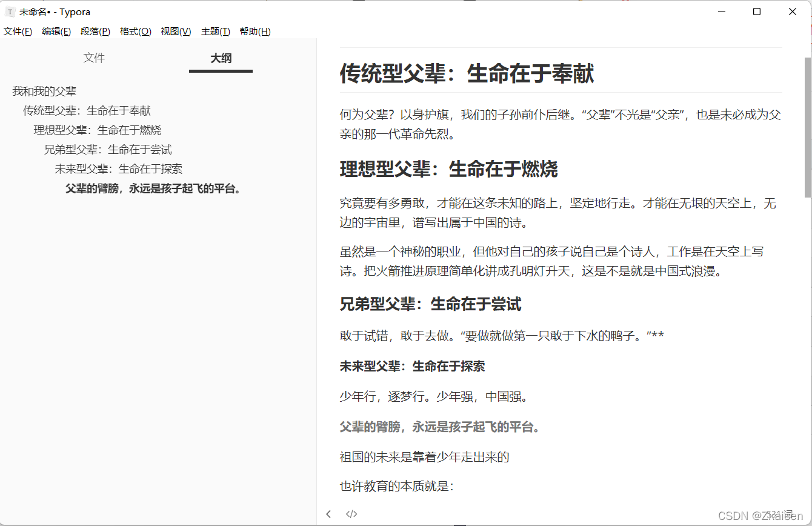This screenshot has width=812, height=526.
Task: Switch to the 大纲 (Outline) tab
Action: coord(221,58)
